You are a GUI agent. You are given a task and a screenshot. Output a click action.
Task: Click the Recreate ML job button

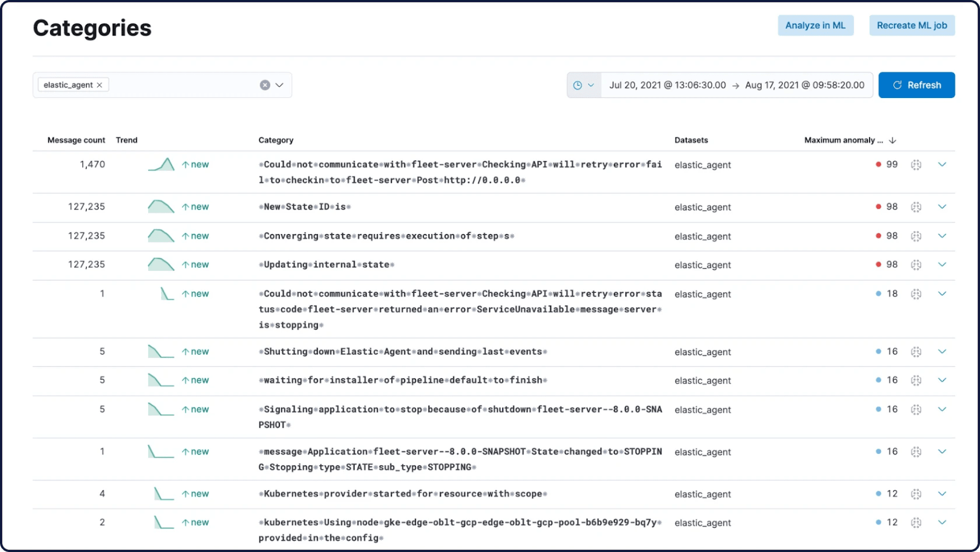coord(911,25)
